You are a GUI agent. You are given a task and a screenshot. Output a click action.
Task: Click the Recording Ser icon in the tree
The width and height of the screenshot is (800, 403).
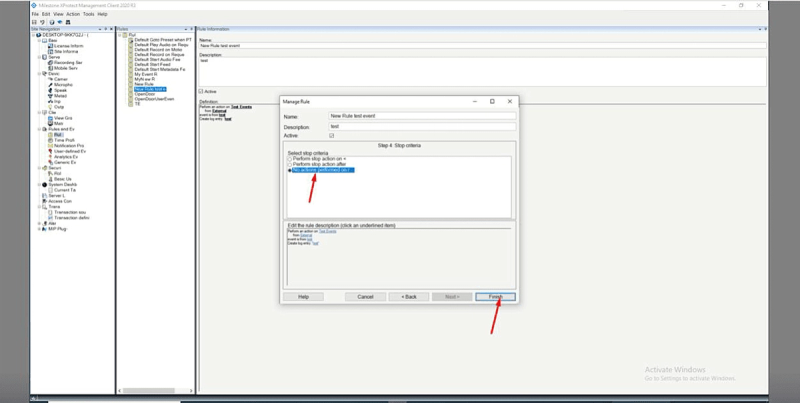51,63
